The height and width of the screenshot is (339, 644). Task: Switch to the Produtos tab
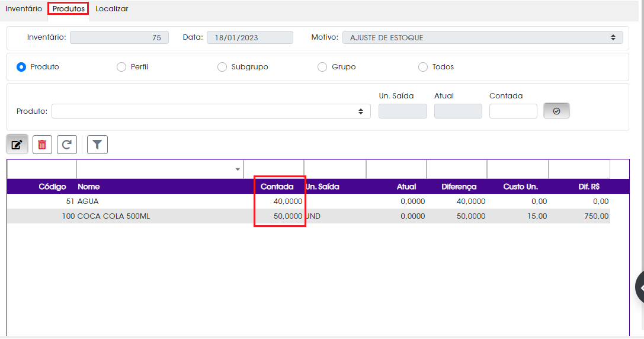pyautogui.click(x=69, y=9)
